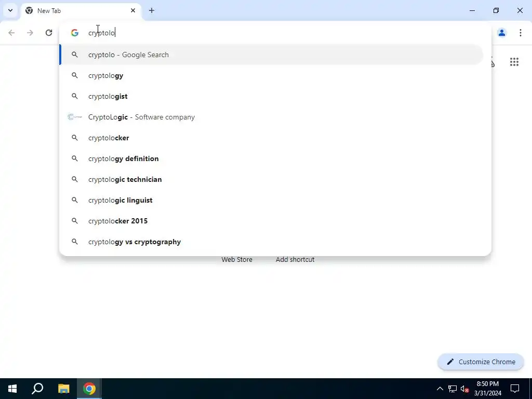Click the Google G icon in address bar
Image resolution: width=532 pixels, height=399 pixels.
pyautogui.click(x=75, y=33)
